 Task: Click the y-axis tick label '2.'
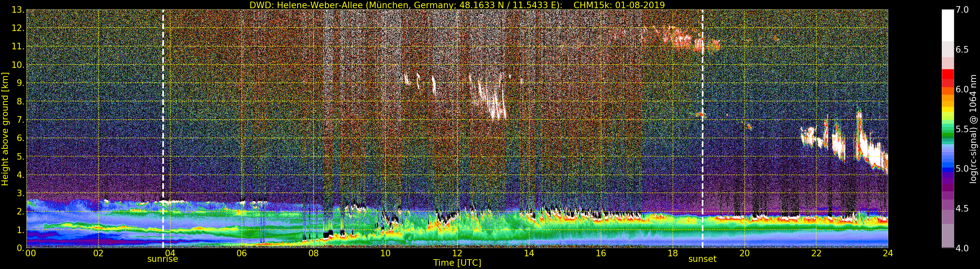(x=20, y=211)
